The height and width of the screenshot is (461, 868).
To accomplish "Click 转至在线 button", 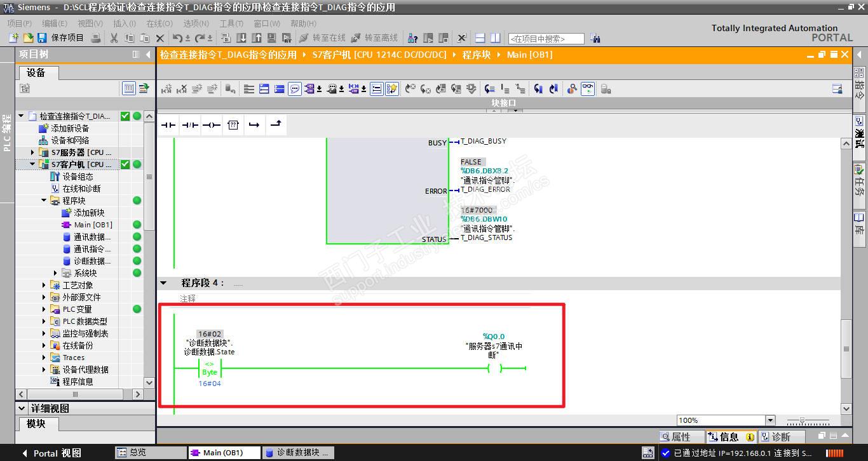I will 322,38.
